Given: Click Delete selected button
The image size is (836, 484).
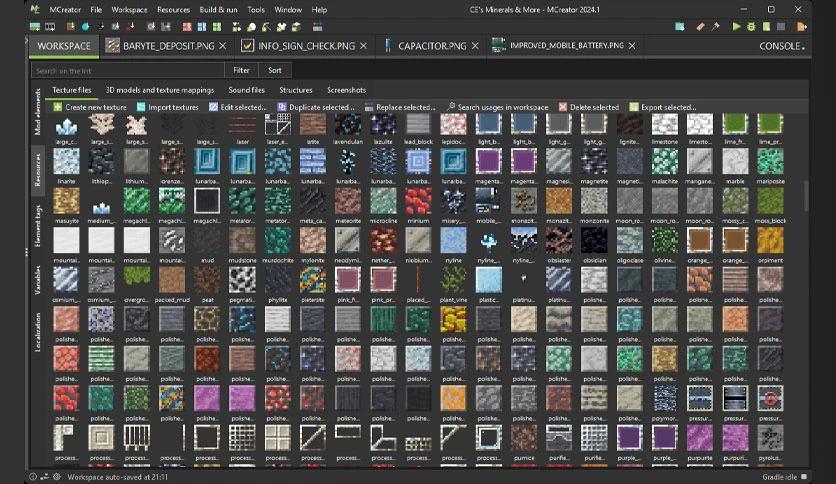Looking at the screenshot, I should 589,107.
